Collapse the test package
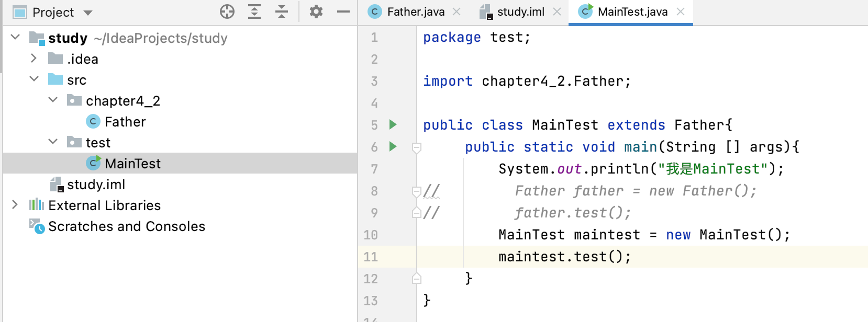Image resolution: width=868 pixels, height=322 pixels. [x=53, y=142]
